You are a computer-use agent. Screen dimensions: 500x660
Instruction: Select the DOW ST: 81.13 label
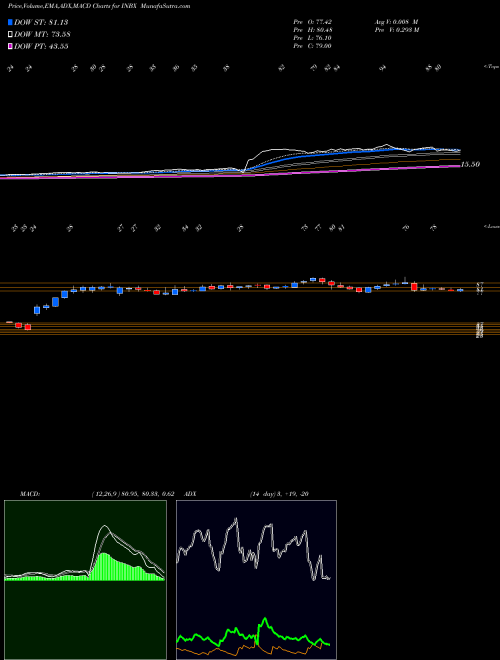pyautogui.click(x=41, y=22)
